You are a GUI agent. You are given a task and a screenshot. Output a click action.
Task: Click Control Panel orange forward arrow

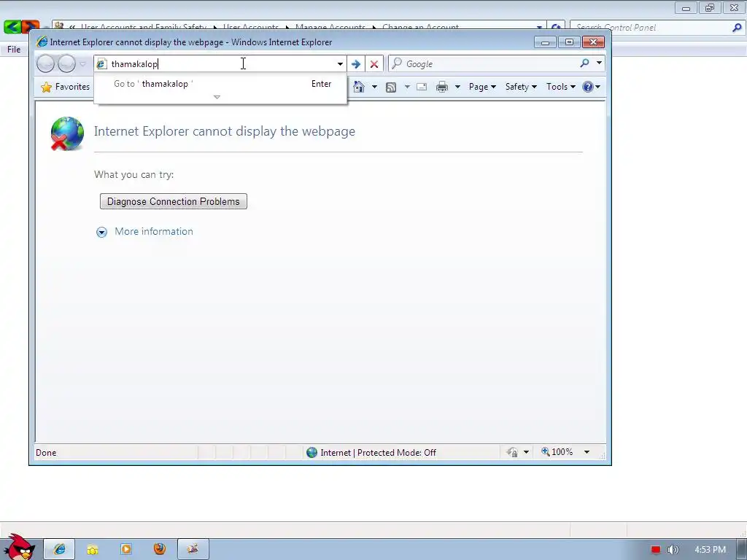(x=31, y=27)
